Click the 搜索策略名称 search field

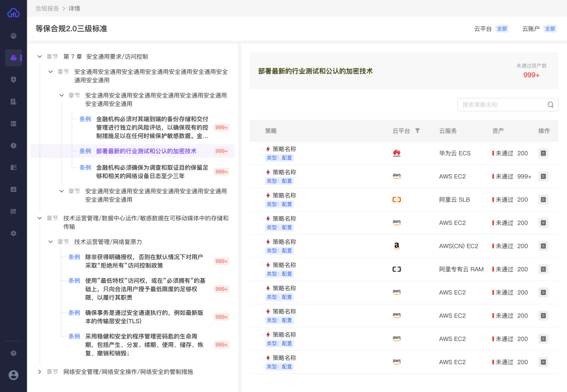[x=501, y=105]
